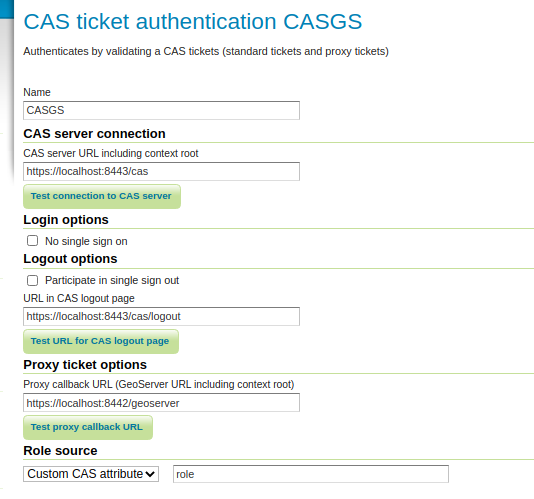Enable the No single sign on checkbox
The width and height of the screenshot is (534, 499).
tap(32, 241)
